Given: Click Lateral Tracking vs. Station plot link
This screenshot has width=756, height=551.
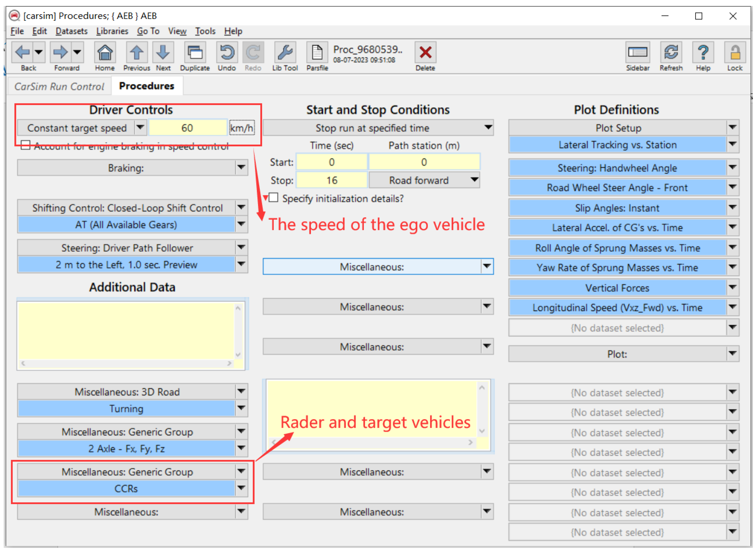Looking at the screenshot, I should coord(617,145).
